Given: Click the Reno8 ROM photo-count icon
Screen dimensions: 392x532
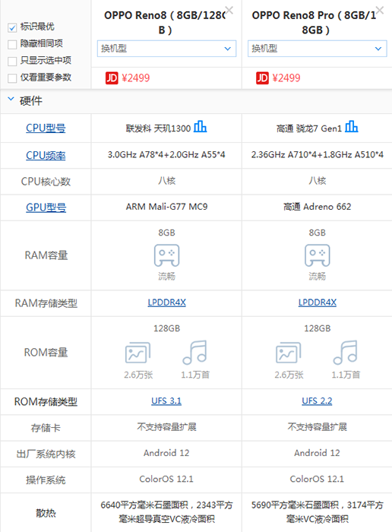Looking at the screenshot, I should (x=138, y=353).
